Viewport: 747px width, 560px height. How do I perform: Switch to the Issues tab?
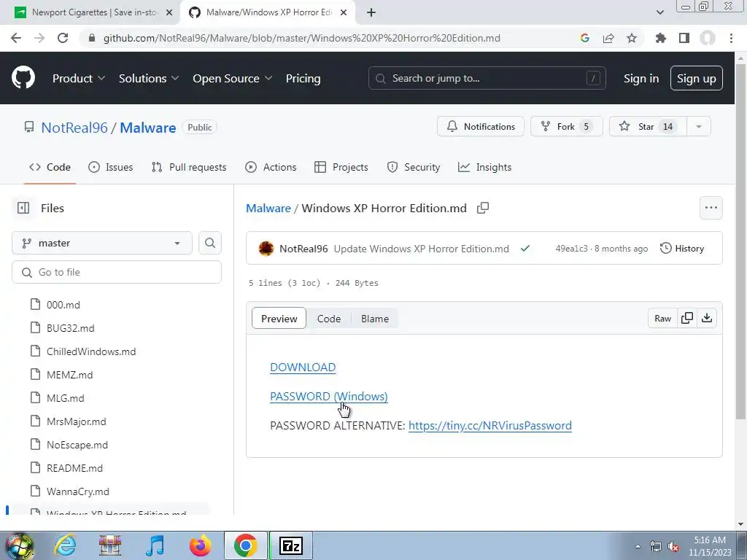pyautogui.click(x=111, y=167)
